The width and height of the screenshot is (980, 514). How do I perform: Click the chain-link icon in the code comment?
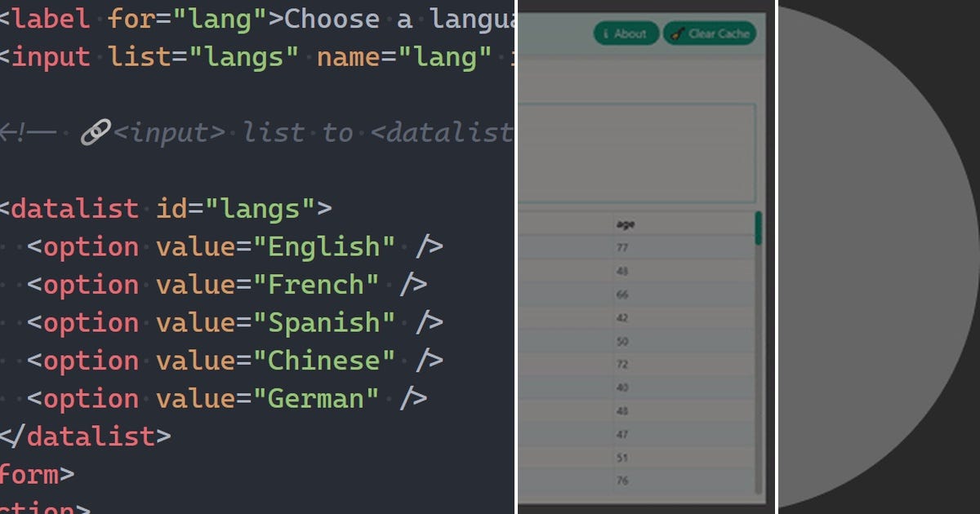[x=96, y=131]
